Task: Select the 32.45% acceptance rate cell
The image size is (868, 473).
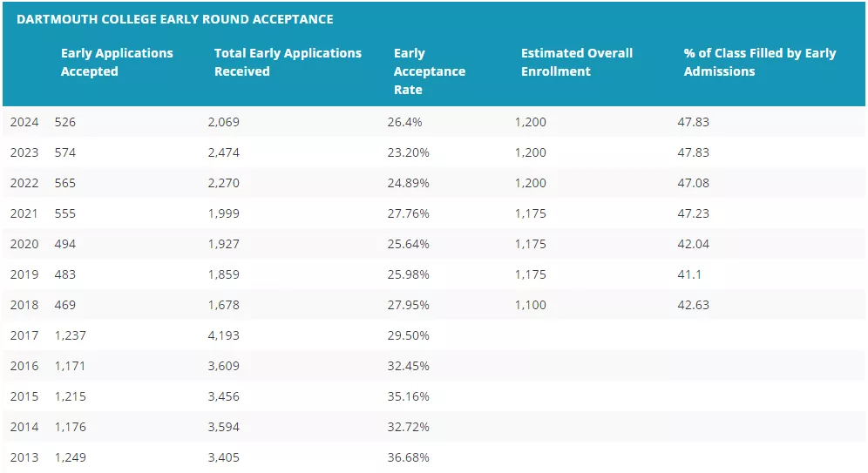Action: click(408, 366)
